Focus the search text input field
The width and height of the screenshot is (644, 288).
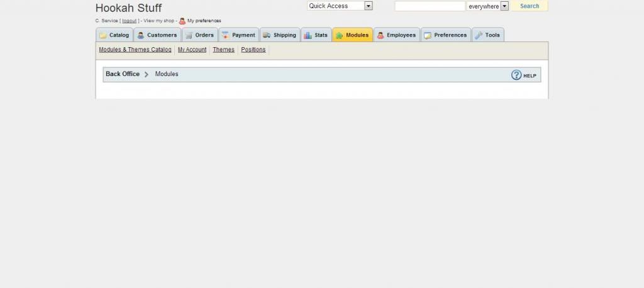click(x=430, y=6)
